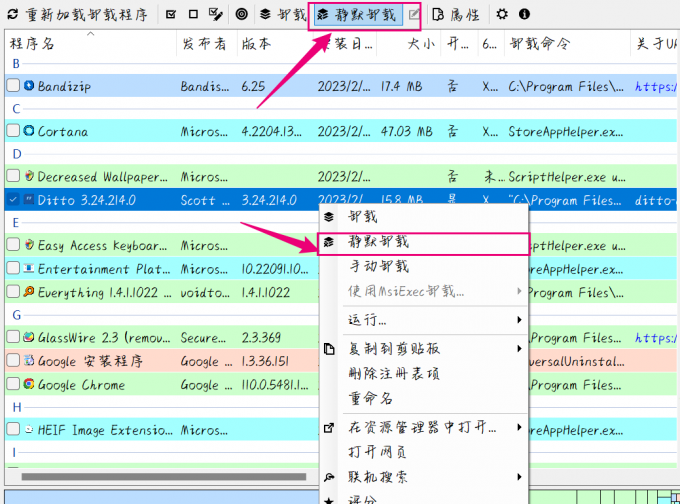
Task: Expand the 联机搜索 submenu arrow
Action: [x=519, y=477]
